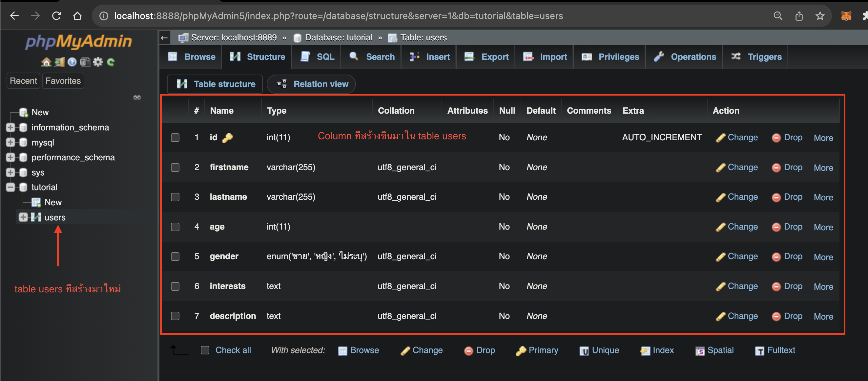This screenshot has width=868, height=381.
Task: Create New table under tutorial database
Action: point(53,202)
